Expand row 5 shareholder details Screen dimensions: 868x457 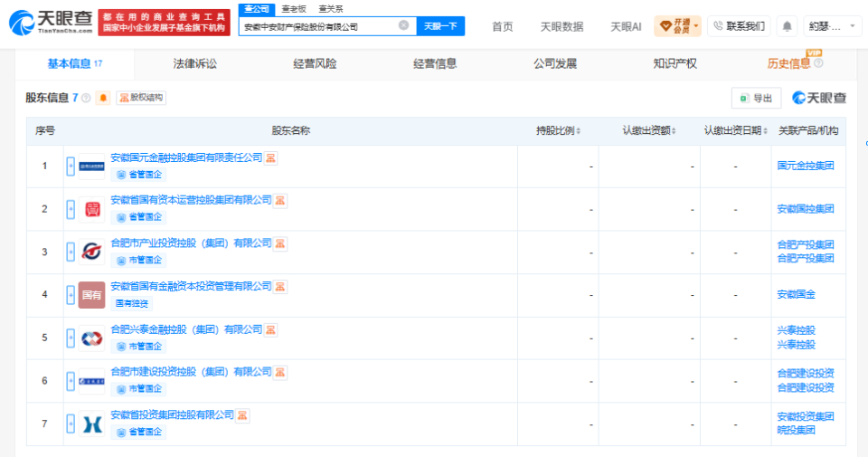(71, 338)
